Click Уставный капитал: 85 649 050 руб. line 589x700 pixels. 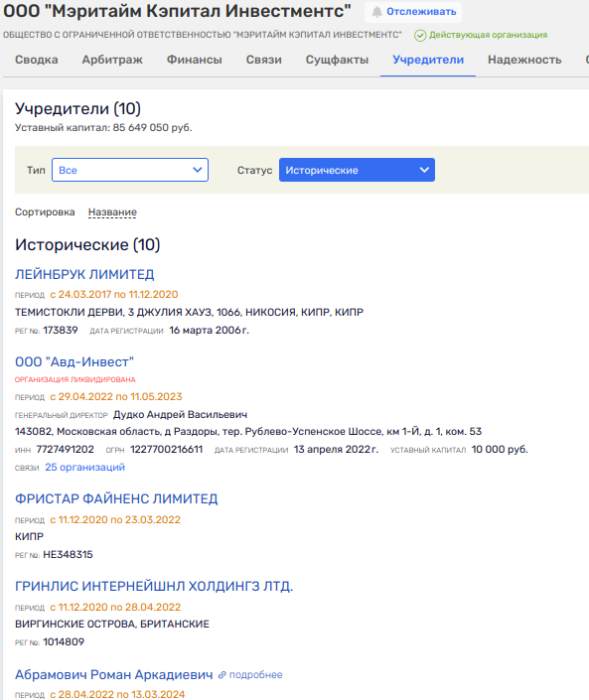(x=103, y=128)
